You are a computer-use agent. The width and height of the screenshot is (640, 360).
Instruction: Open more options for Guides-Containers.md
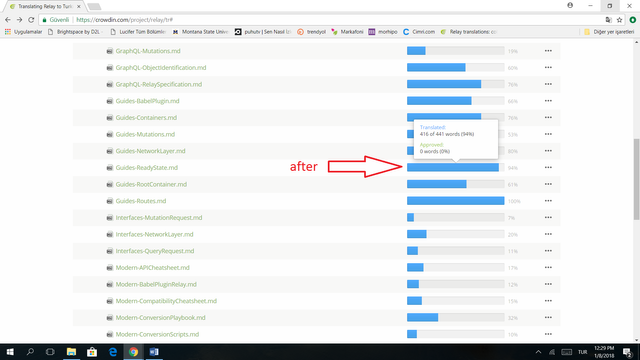(548, 118)
